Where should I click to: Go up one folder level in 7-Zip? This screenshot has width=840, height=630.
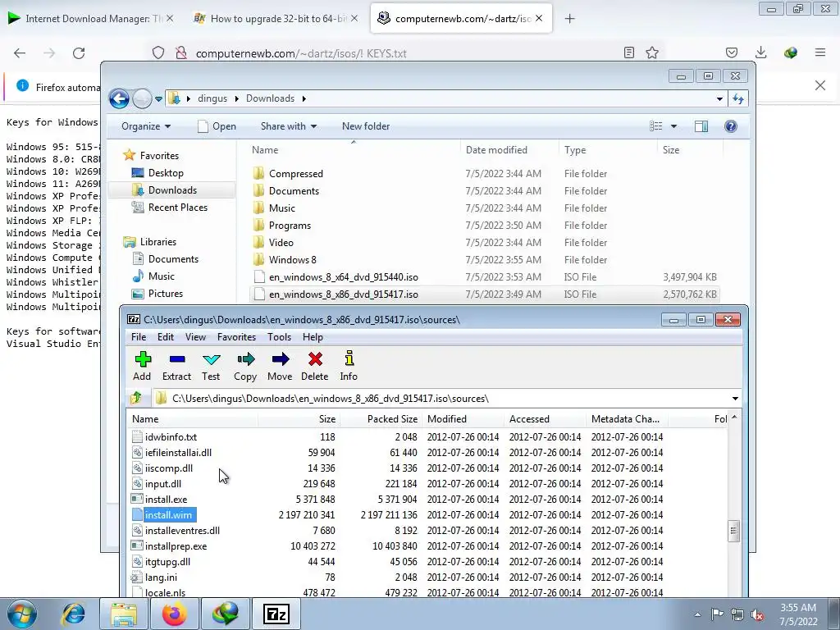tap(136, 398)
